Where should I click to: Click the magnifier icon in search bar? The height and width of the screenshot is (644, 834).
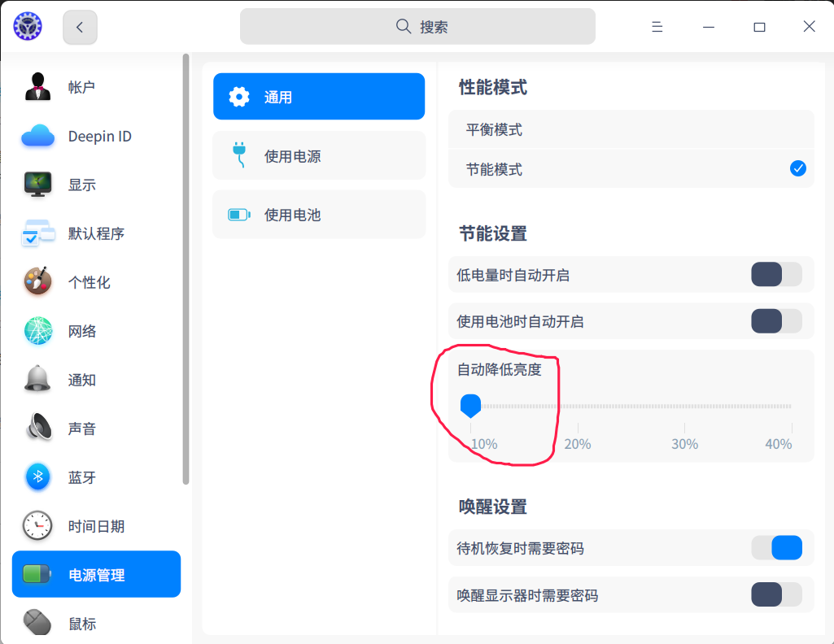pos(404,27)
